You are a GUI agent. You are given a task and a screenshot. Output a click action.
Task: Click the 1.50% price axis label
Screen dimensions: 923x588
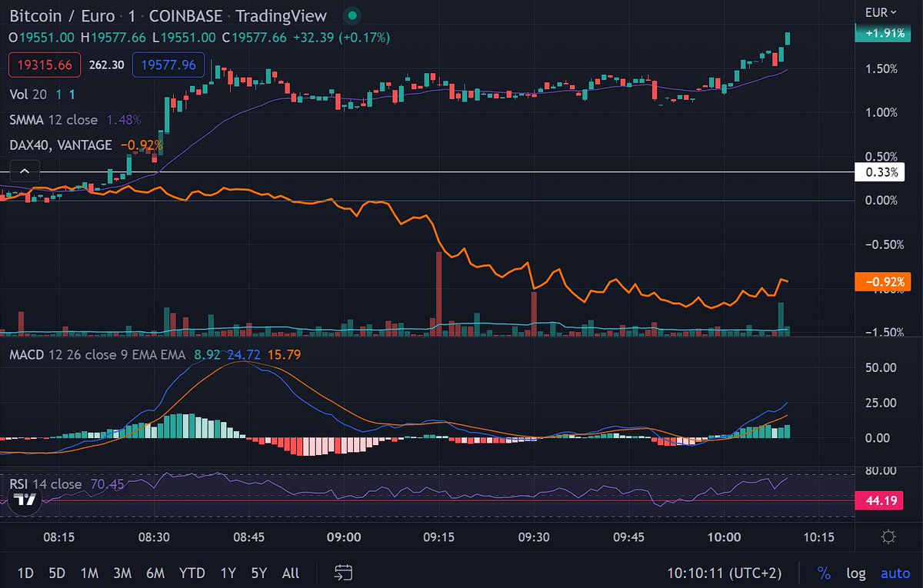point(881,68)
